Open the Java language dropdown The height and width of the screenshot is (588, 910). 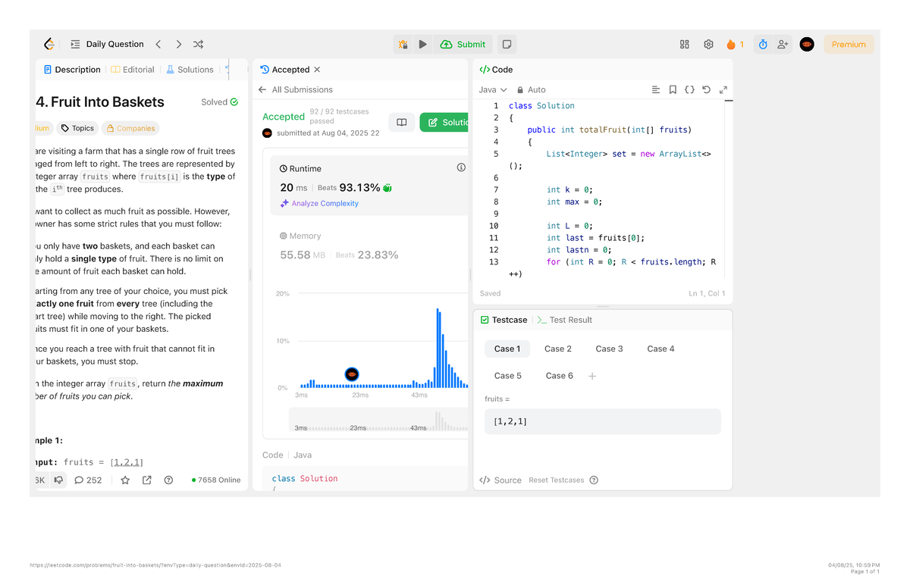pyautogui.click(x=493, y=89)
